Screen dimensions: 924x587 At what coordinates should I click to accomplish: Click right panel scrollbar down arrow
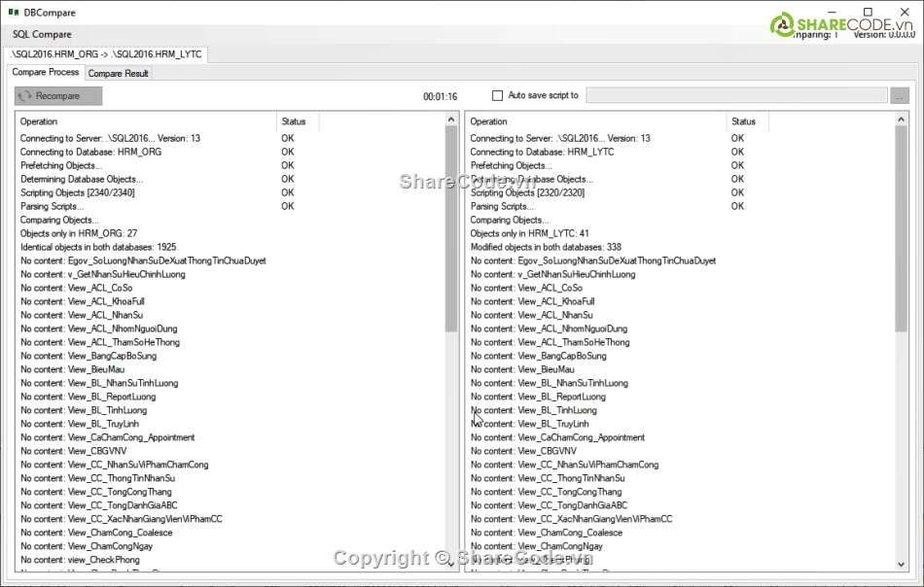click(901, 564)
